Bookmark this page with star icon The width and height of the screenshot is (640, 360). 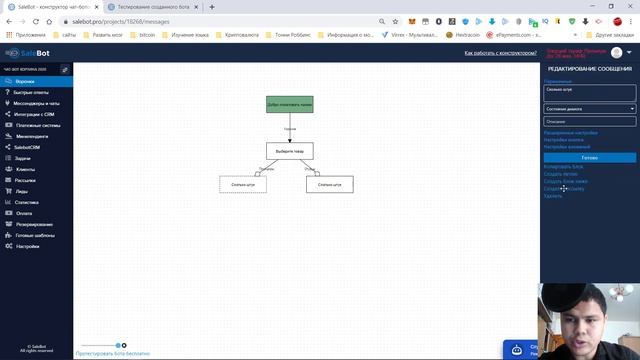pyautogui.click(x=395, y=22)
